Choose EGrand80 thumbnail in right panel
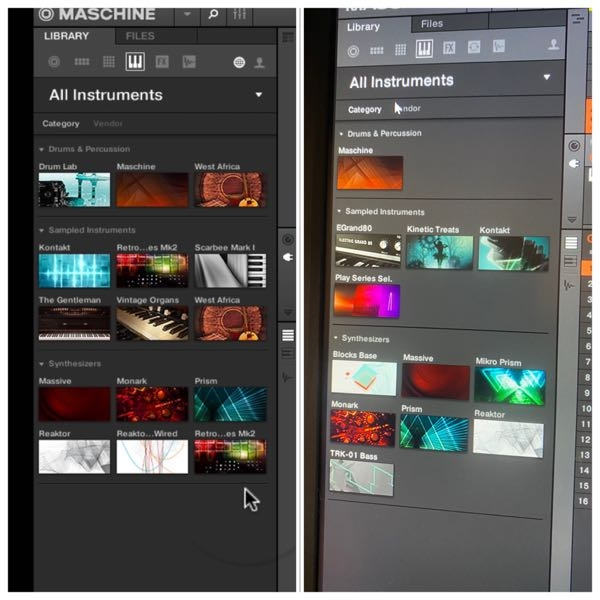Screen dimensions: 600x600 tap(368, 250)
